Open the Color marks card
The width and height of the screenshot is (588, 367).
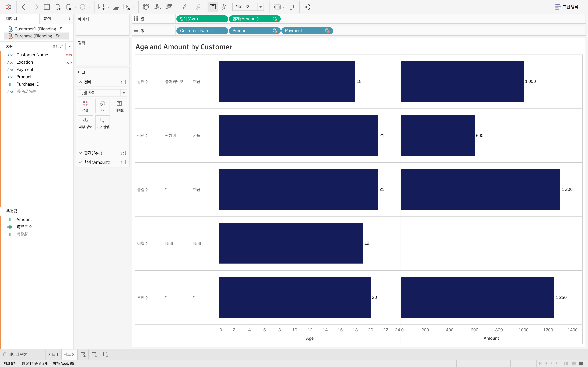(x=85, y=106)
